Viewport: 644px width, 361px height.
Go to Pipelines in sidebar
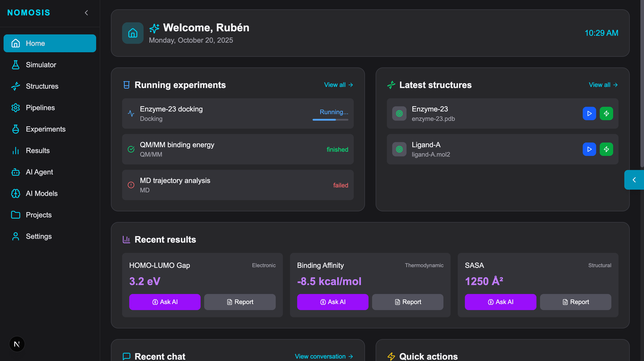[x=40, y=108]
